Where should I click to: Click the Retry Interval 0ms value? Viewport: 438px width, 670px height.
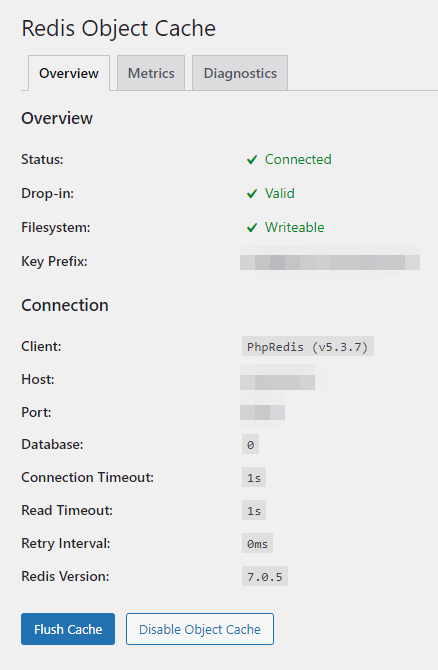(257, 544)
